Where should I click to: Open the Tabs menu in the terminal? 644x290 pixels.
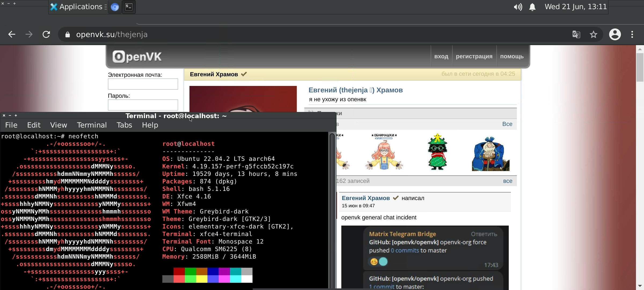tap(124, 125)
